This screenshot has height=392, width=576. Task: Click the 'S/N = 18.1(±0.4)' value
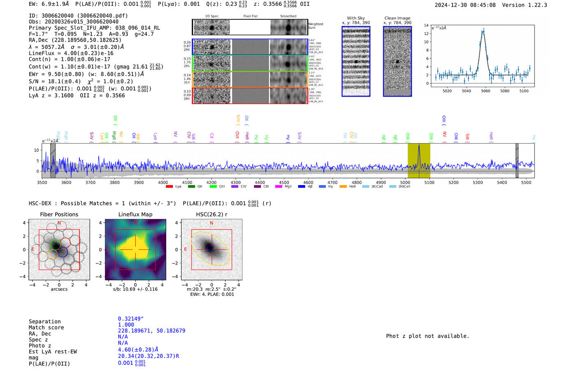pos(55,81)
